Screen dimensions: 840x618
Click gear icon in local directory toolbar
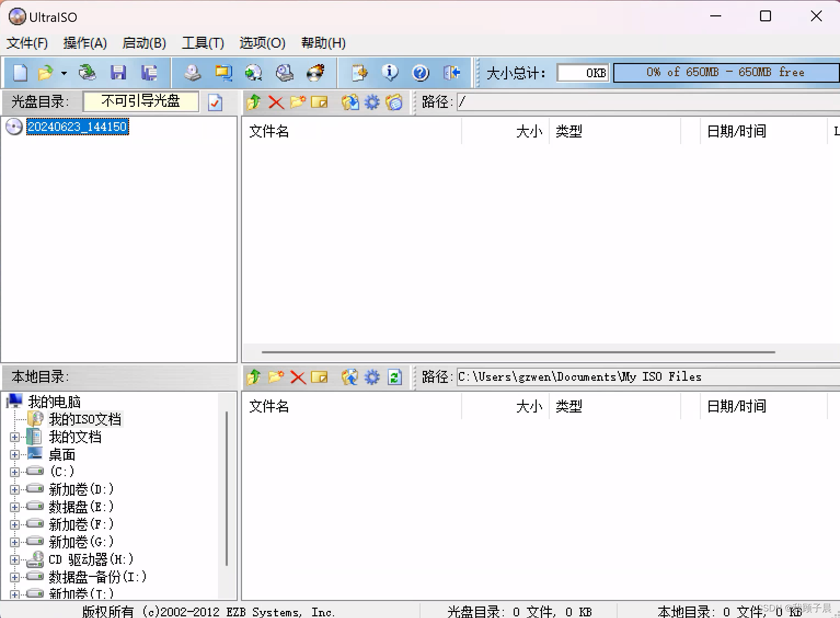pyautogui.click(x=372, y=377)
